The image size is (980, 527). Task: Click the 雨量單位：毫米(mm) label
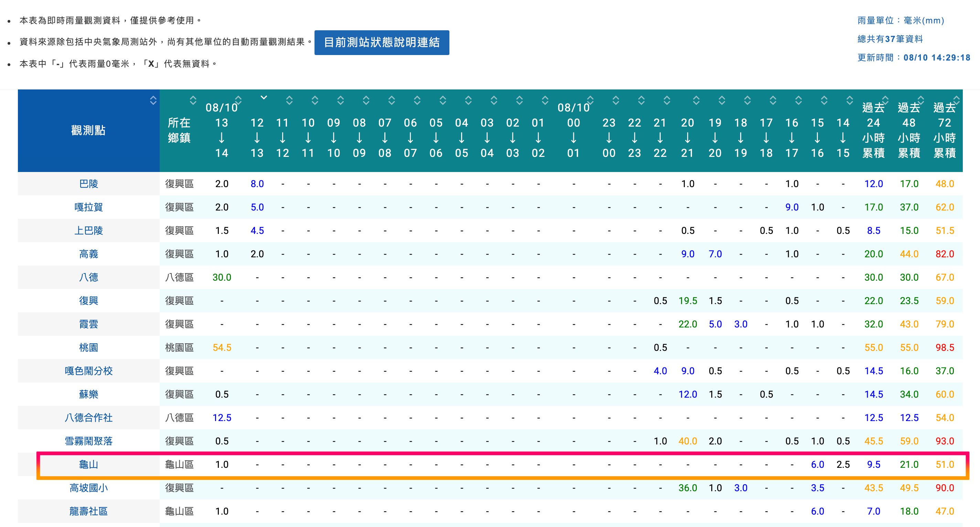pos(901,21)
